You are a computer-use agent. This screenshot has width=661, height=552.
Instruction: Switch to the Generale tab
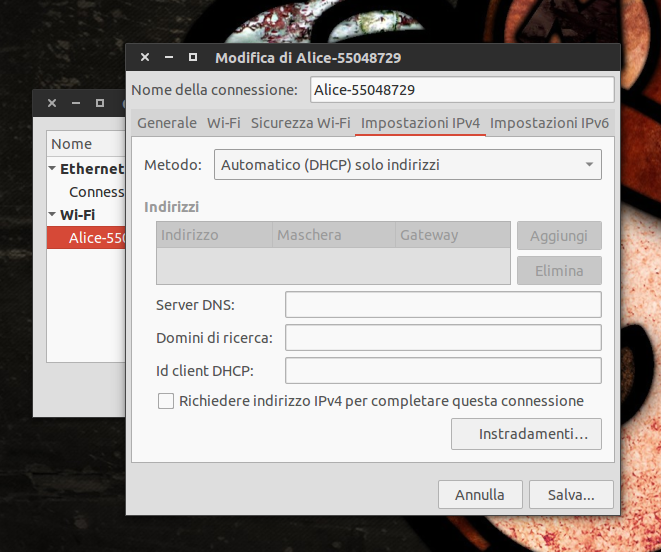pos(167,123)
